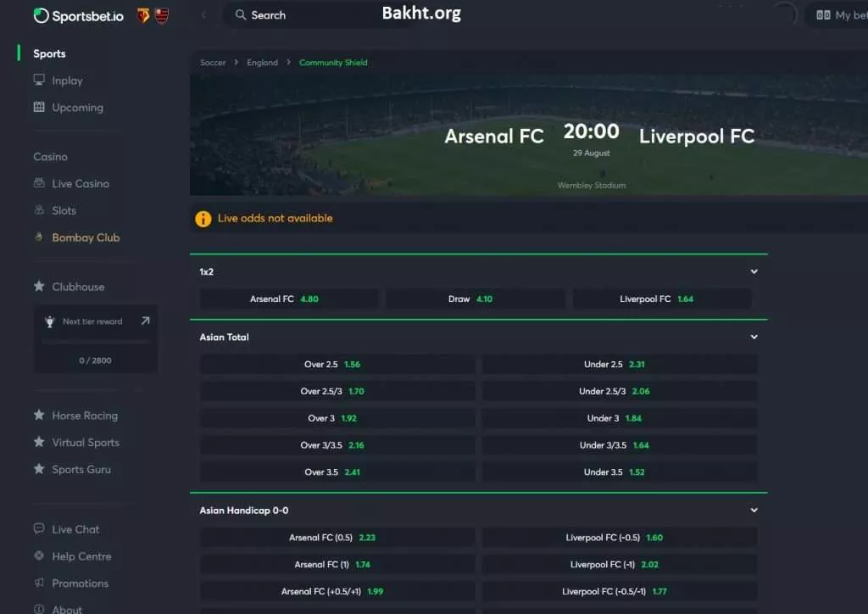This screenshot has width=868, height=614.
Task: Open the Next tier reward arrow
Action: [x=145, y=321]
